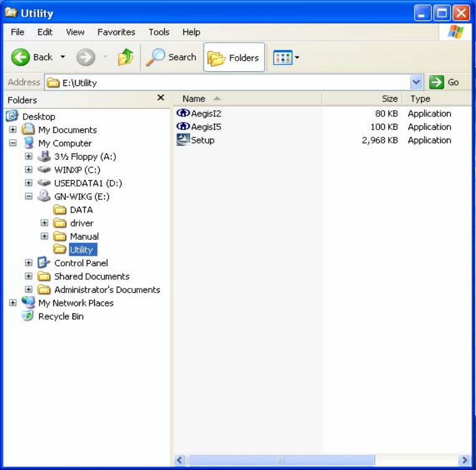Expand the My Network Places node
Viewport: 476px width, 470px height.
point(13,303)
